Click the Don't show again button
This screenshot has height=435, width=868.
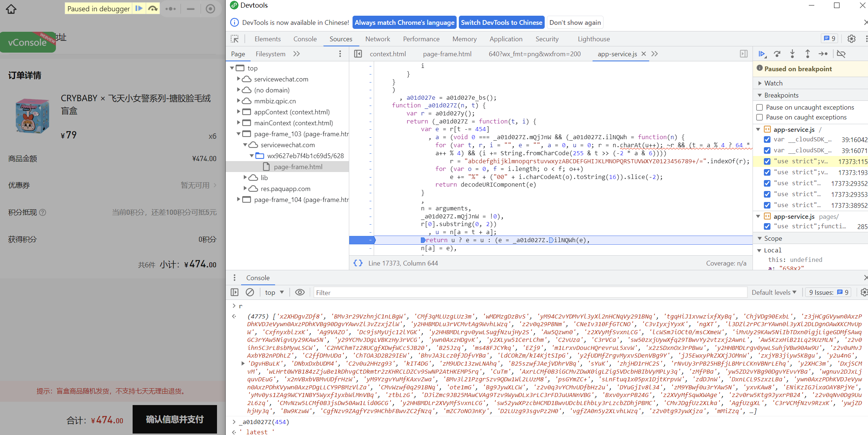point(575,23)
